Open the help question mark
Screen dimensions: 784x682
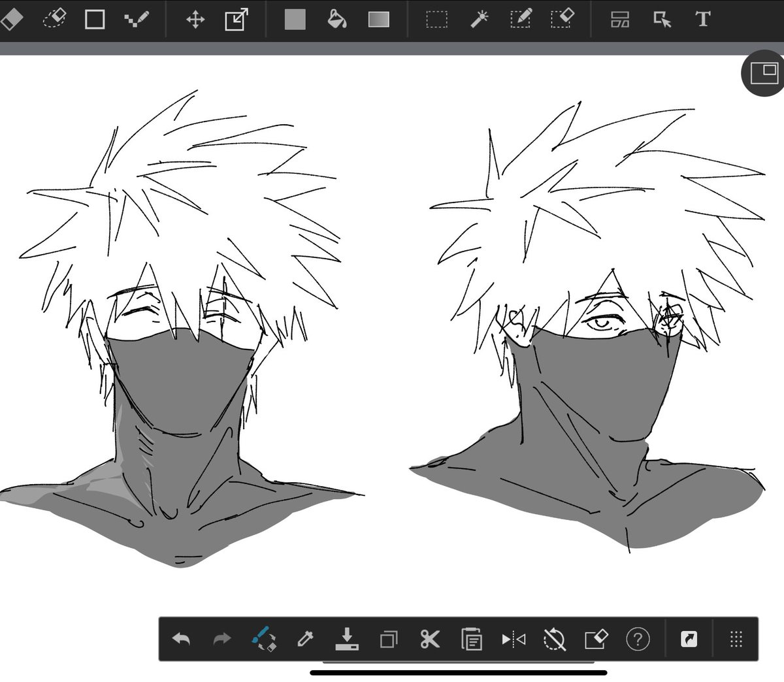click(x=638, y=639)
